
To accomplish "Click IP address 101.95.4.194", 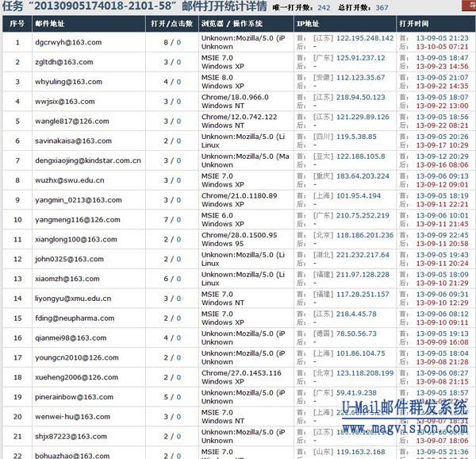I will tap(359, 195).
